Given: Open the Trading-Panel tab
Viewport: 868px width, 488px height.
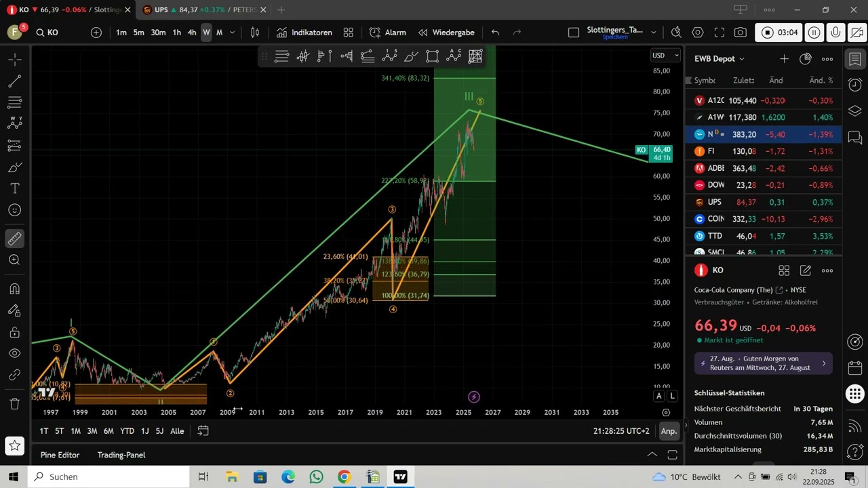Looking at the screenshot, I should pos(121,455).
